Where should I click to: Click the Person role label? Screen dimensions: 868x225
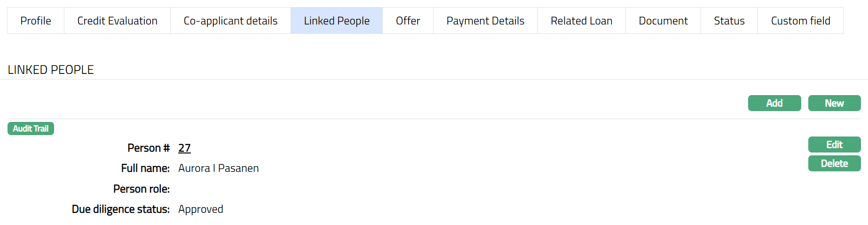141,189
